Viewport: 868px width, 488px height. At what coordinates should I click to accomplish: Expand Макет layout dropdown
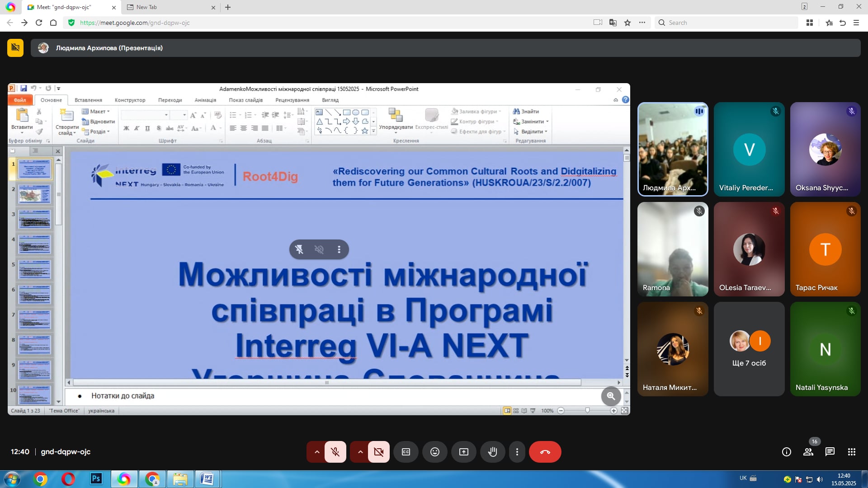[x=96, y=111]
